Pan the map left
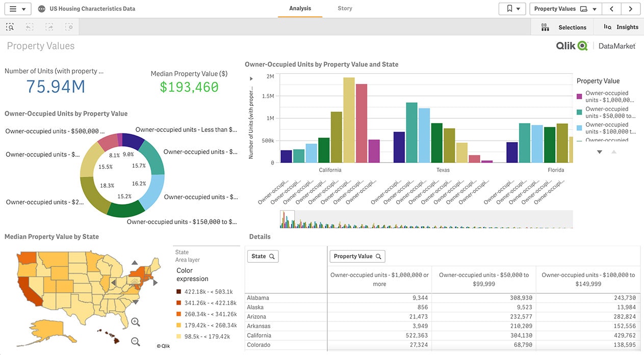This screenshot has height=355, width=644. (x=114, y=282)
